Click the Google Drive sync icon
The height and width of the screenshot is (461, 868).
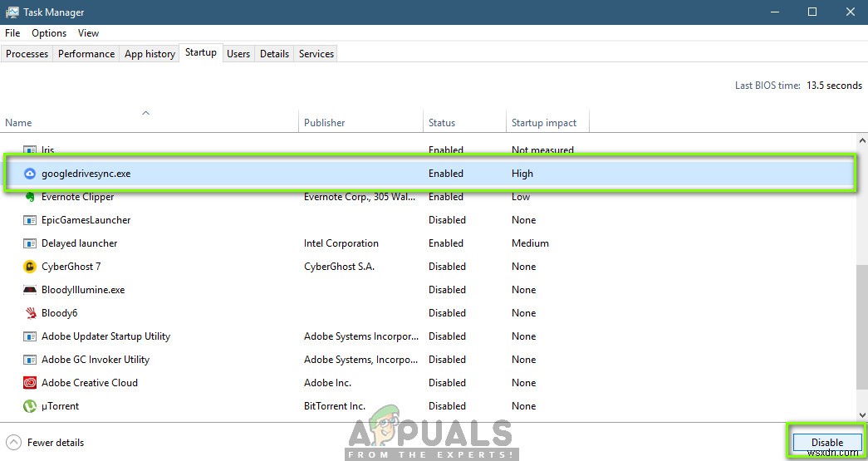point(30,174)
